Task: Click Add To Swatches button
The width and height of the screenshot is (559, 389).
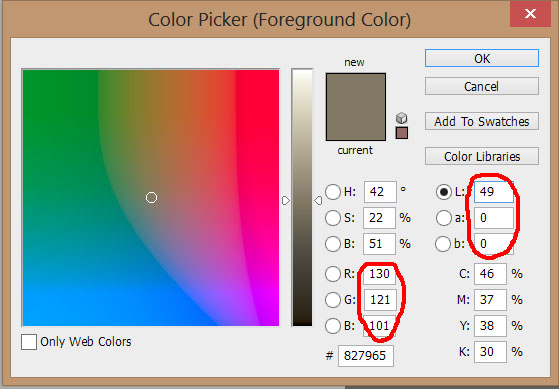Action: [x=482, y=121]
